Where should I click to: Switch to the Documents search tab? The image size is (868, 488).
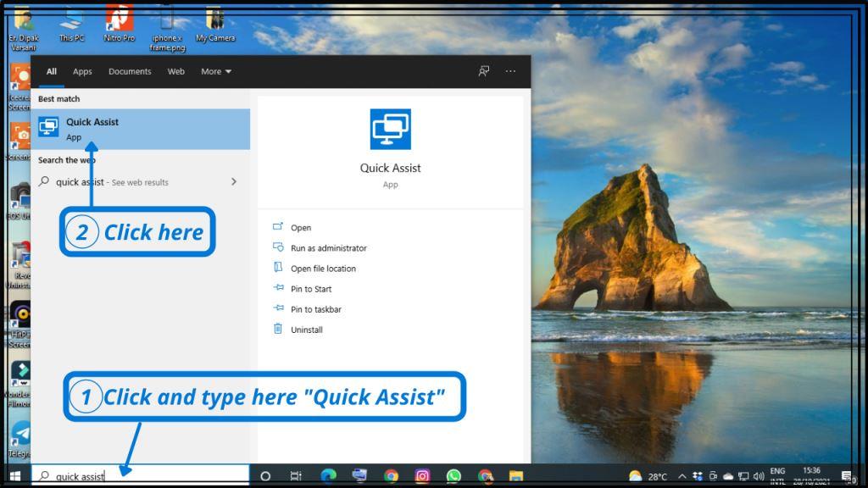[130, 72]
